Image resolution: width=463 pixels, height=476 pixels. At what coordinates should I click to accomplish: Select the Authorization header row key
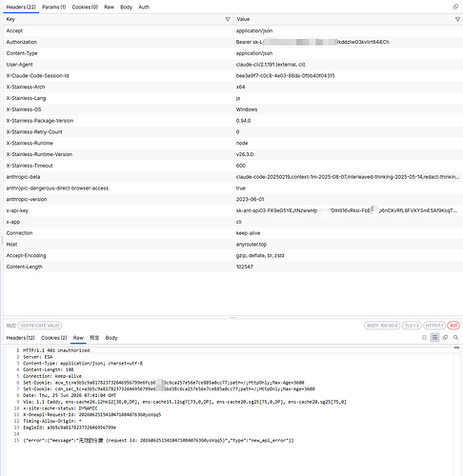coord(22,42)
